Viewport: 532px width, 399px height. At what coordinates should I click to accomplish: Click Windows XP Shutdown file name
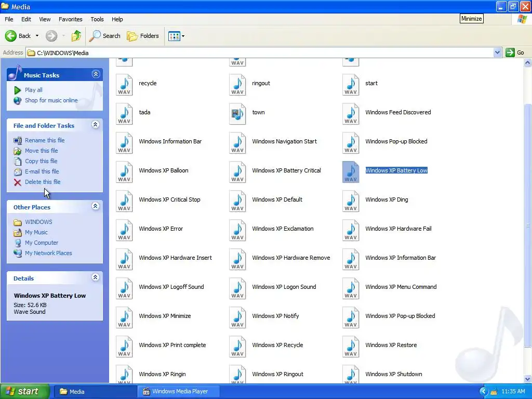pos(394,374)
